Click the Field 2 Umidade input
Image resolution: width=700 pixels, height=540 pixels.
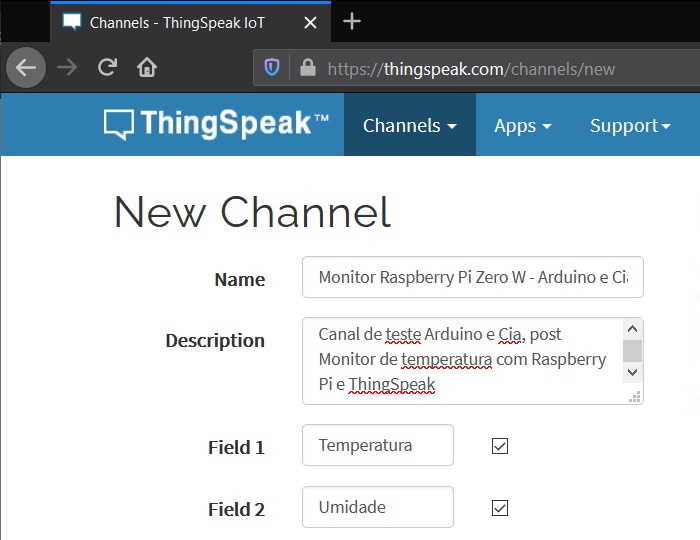pyautogui.click(x=378, y=507)
